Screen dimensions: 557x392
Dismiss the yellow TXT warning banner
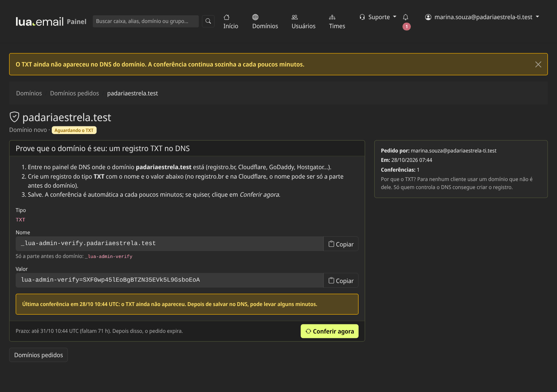pos(538,64)
